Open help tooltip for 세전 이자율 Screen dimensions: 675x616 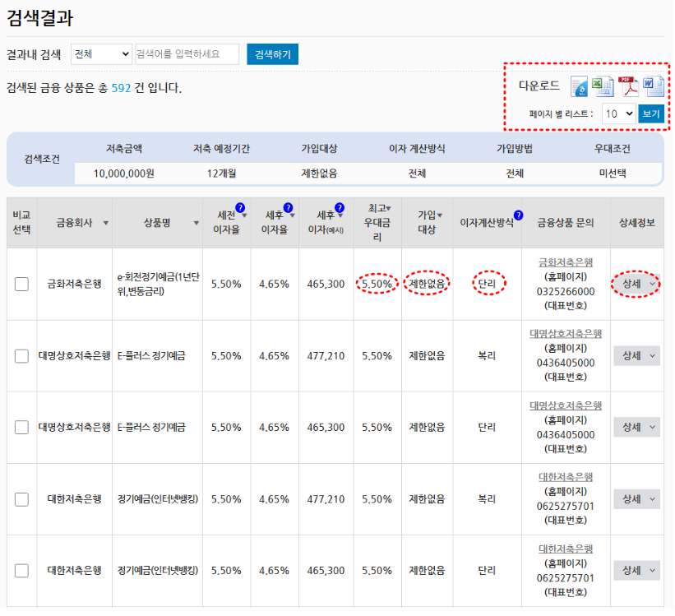pos(240,207)
